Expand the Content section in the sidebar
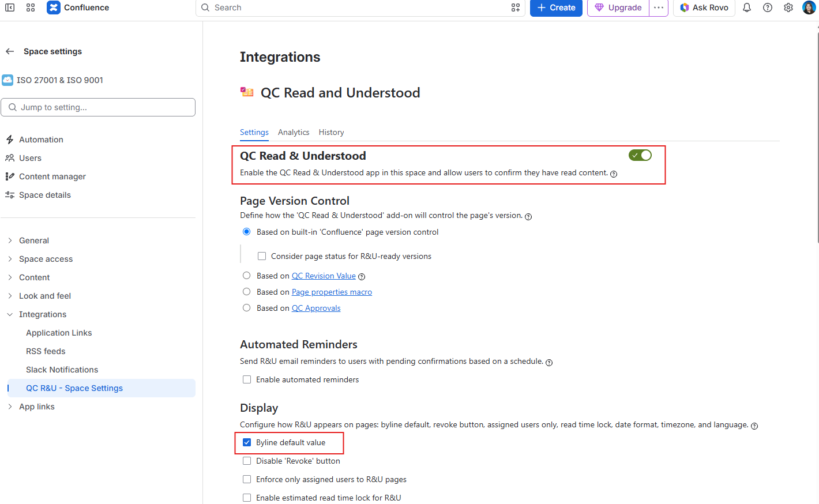Image resolution: width=819 pixels, height=504 pixels. [x=10, y=277]
